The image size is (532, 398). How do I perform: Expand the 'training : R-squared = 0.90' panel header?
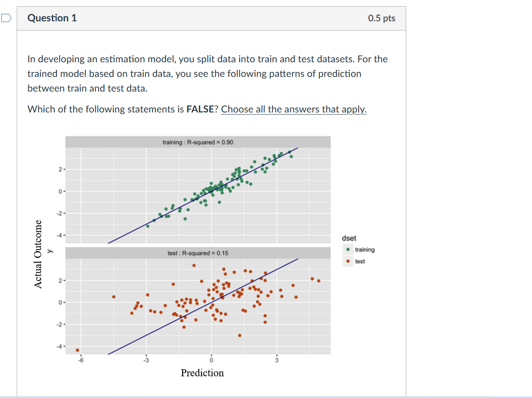pyautogui.click(x=198, y=142)
